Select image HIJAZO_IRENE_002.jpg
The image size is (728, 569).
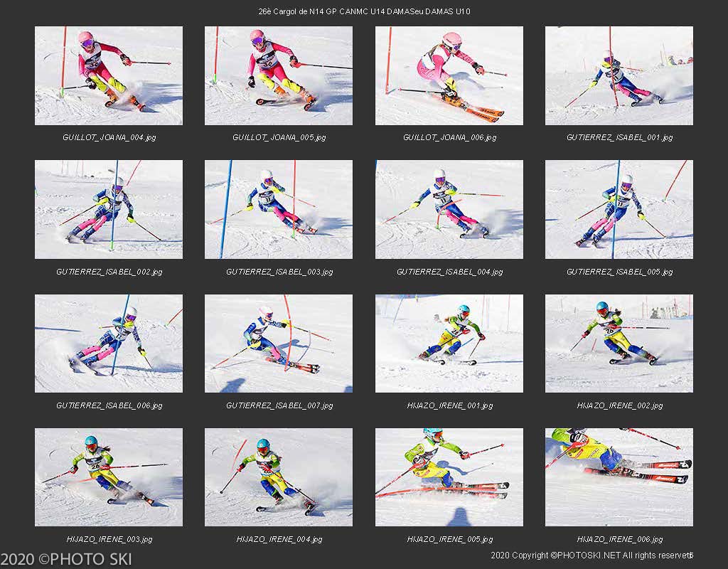619,344
